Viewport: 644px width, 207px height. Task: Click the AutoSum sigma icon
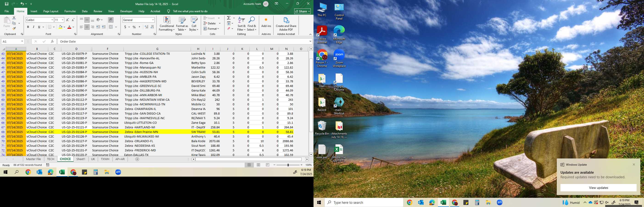(229, 18)
